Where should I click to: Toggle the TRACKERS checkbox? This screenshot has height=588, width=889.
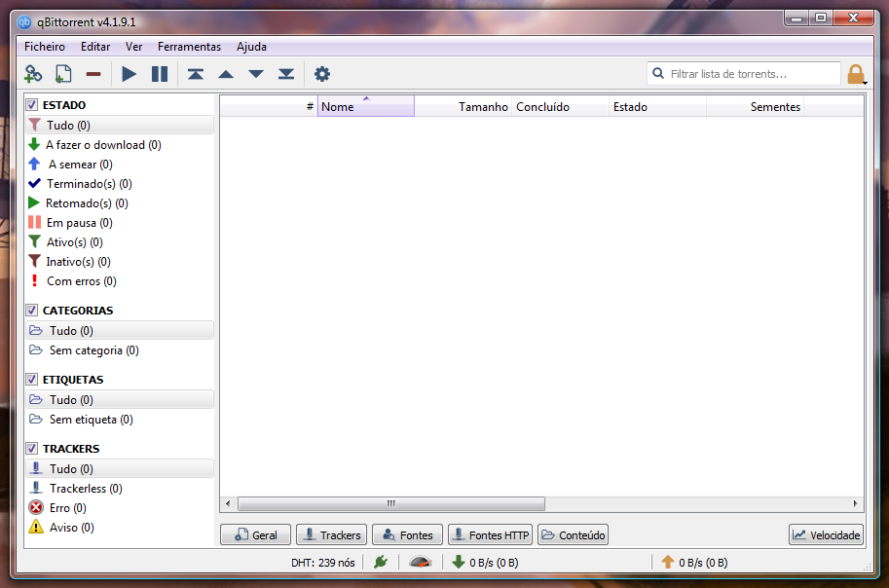pyautogui.click(x=32, y=449)
